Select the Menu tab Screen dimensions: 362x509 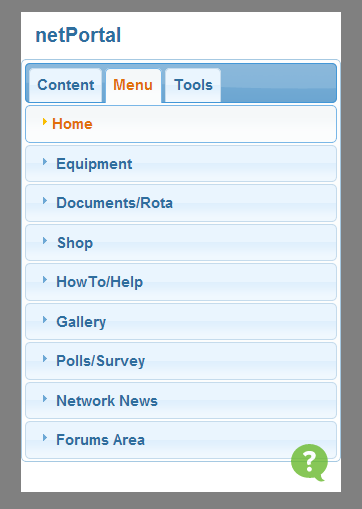133,85
